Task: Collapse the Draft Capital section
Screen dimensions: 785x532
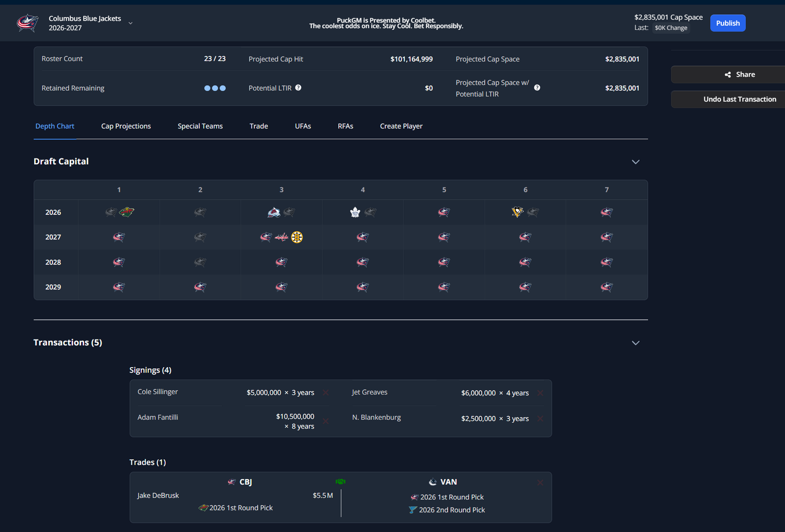Action: coord(636,162)
